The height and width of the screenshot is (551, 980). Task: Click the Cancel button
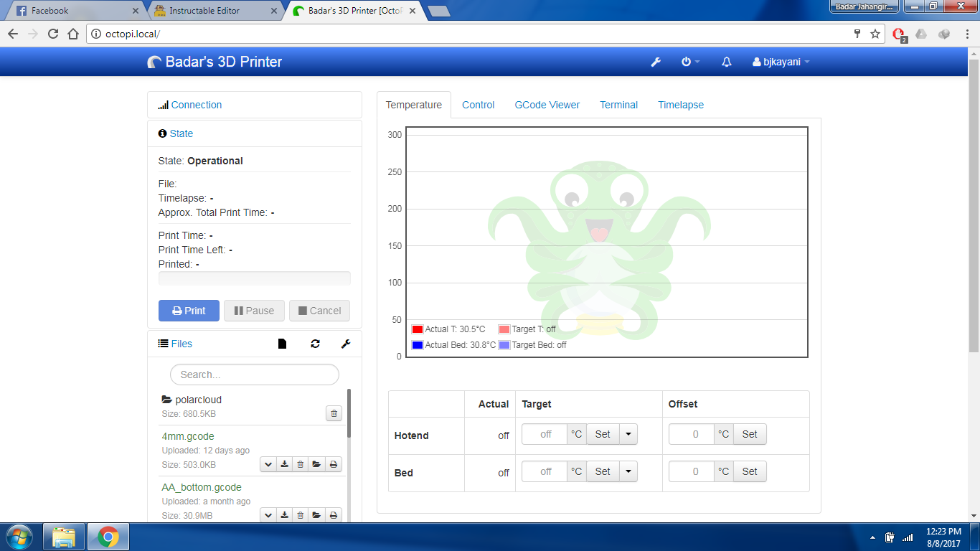[x=320, y=311]
